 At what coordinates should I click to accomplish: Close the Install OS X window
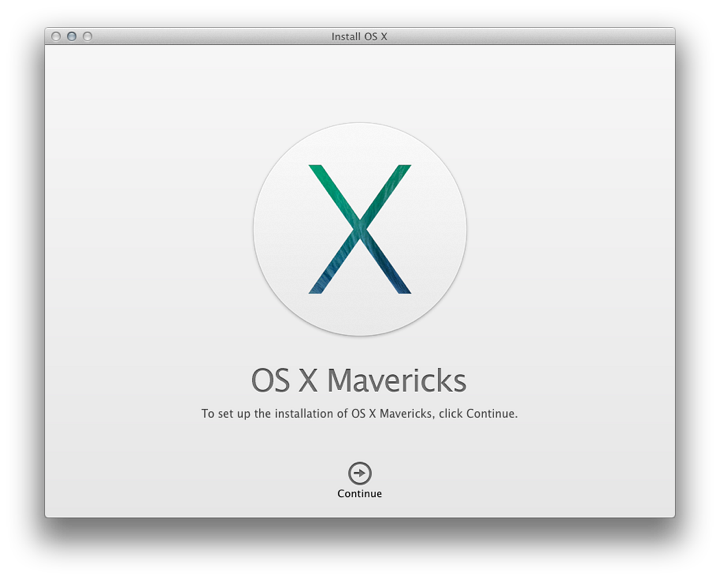point(56,36)
